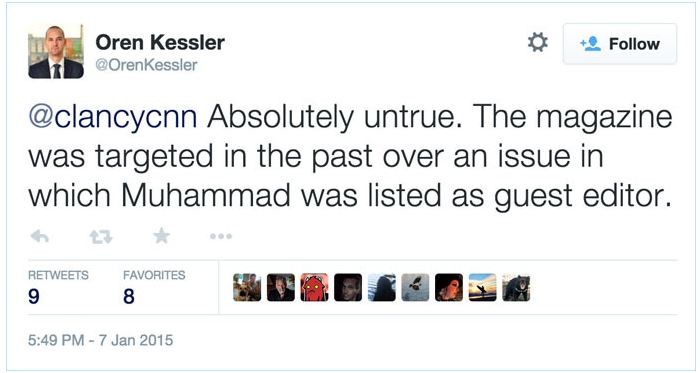Open the red devil cartoon avatar
The image size is (700, 373).
(314, 287)
